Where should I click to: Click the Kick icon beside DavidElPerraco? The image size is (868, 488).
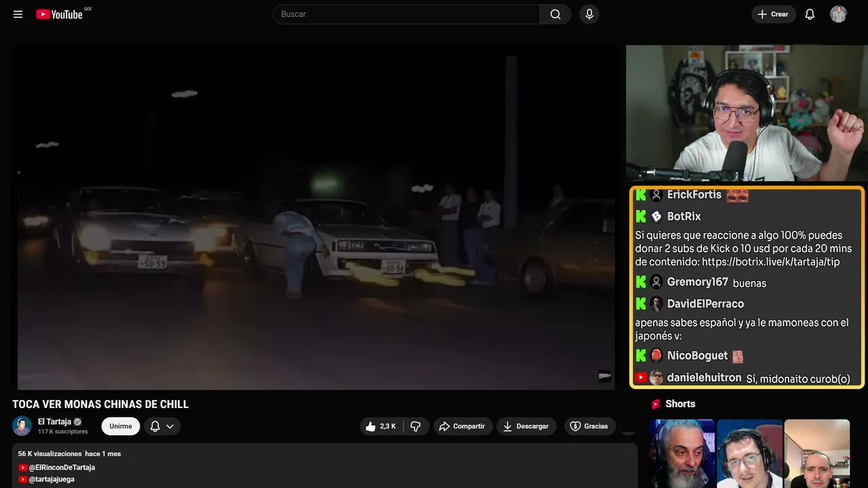640,304
